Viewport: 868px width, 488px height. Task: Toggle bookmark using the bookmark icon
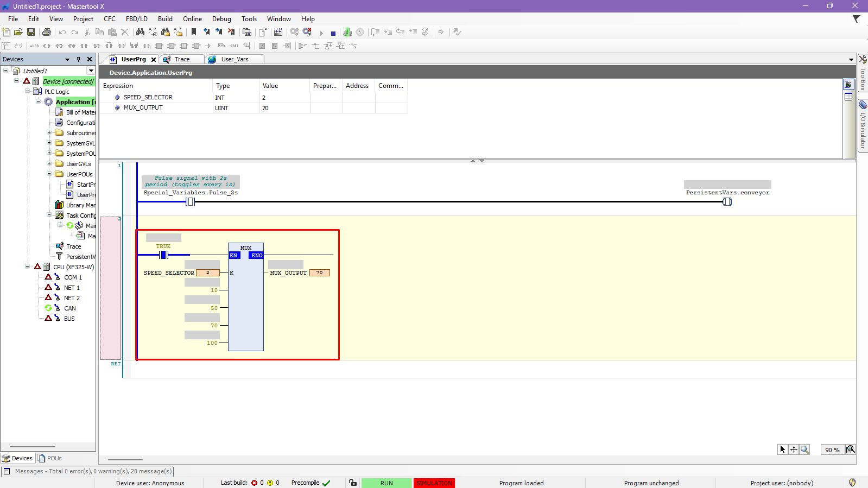pos(194,33)
